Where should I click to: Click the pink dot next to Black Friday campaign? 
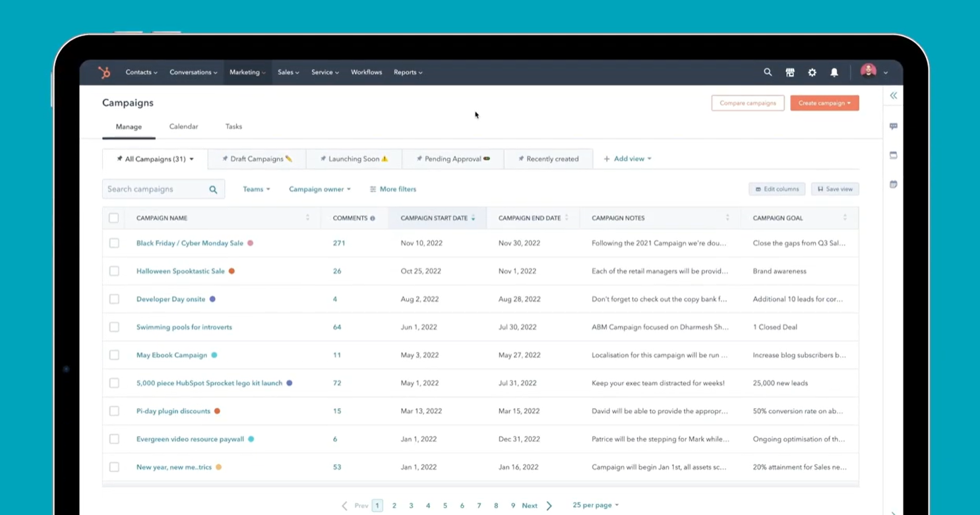250,243
